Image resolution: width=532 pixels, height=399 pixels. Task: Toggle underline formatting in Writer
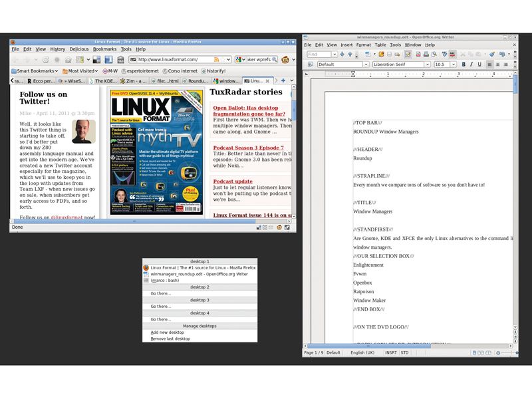coord(478,65)
